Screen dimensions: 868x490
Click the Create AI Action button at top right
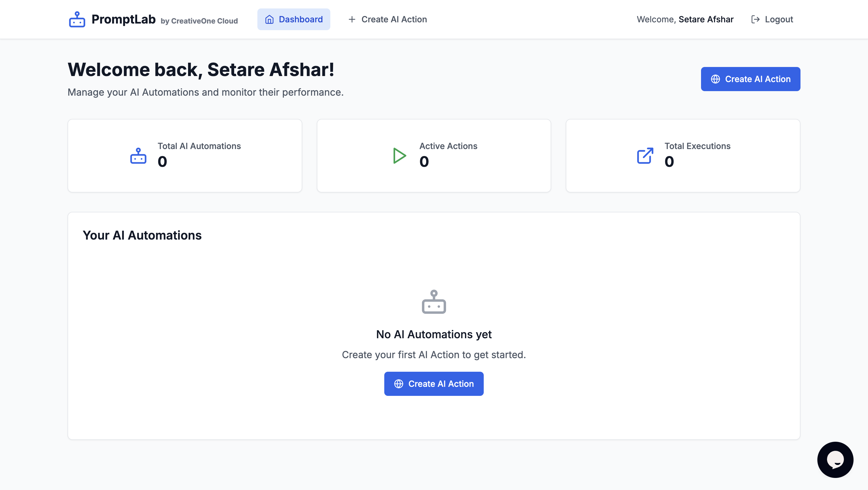[750, 79]
